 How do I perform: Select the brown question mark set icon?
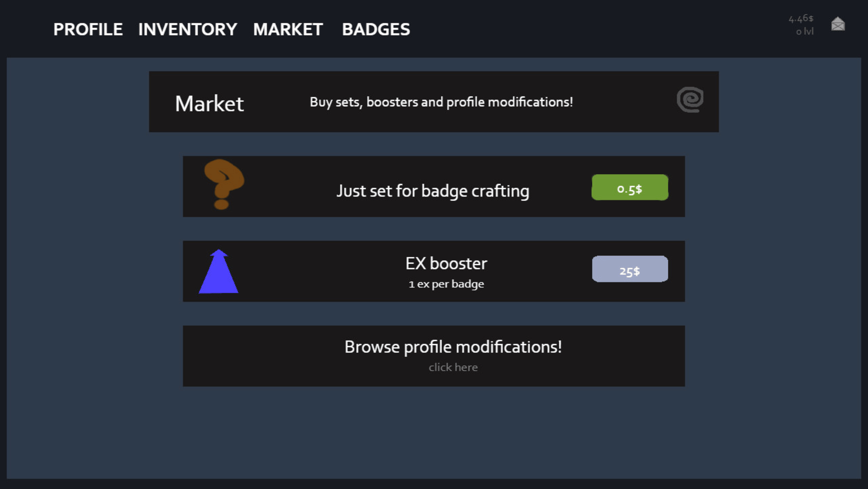[223, 184]
